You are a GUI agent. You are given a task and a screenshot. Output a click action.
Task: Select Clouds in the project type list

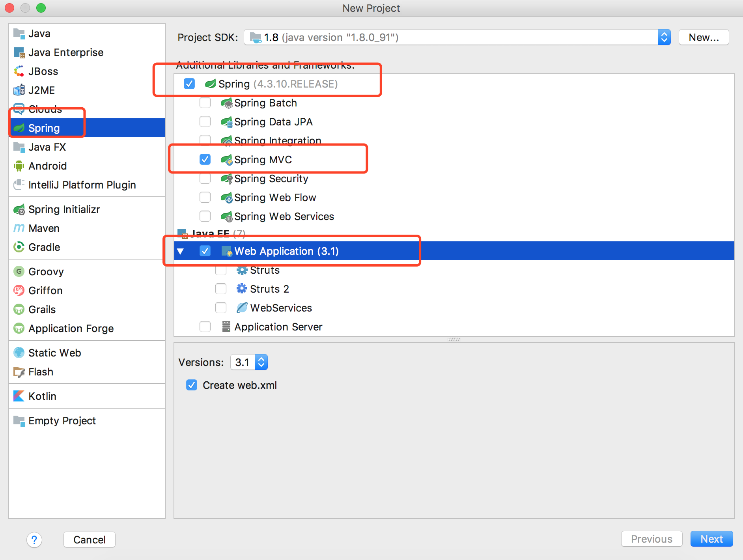click(87, 109)
